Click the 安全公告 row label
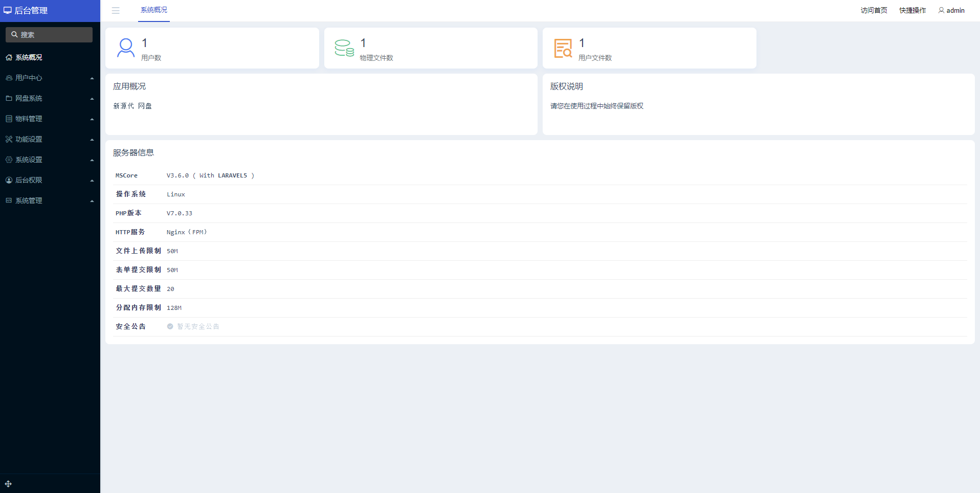Screen dimensions: 980x493 tap(131, 326)
